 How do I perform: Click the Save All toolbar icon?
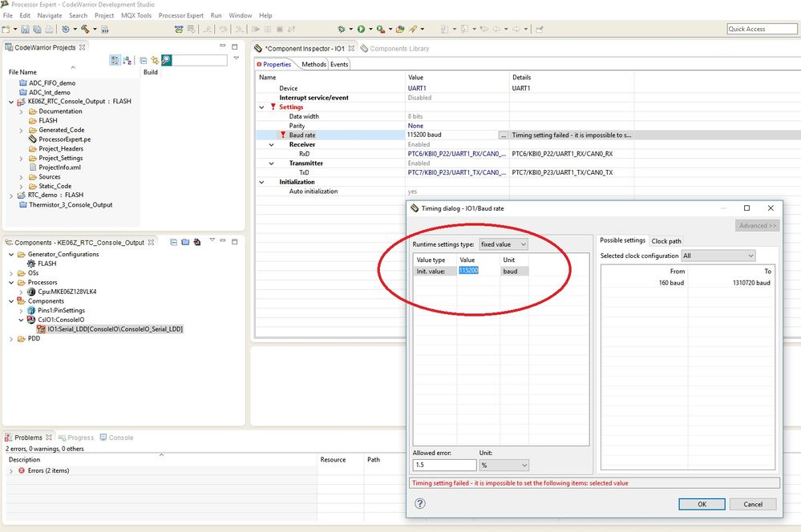pyautogui.click(x=37, y=29)
